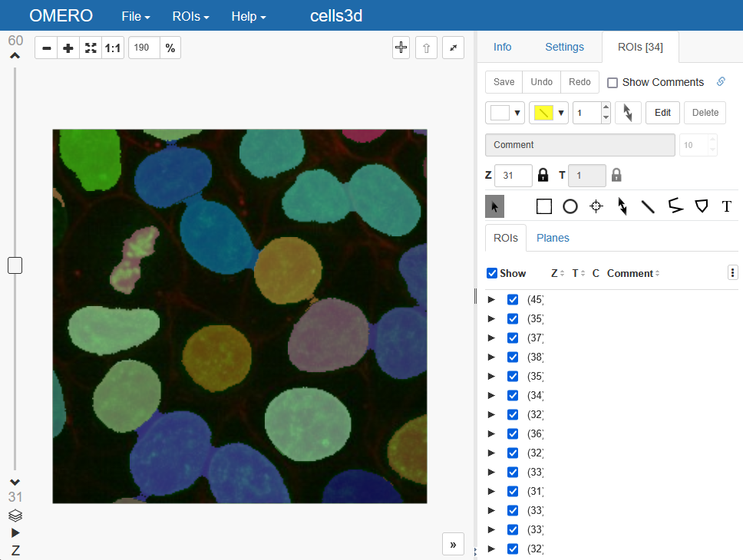Select the rectangle ROI drawing tool

(544, 206)
